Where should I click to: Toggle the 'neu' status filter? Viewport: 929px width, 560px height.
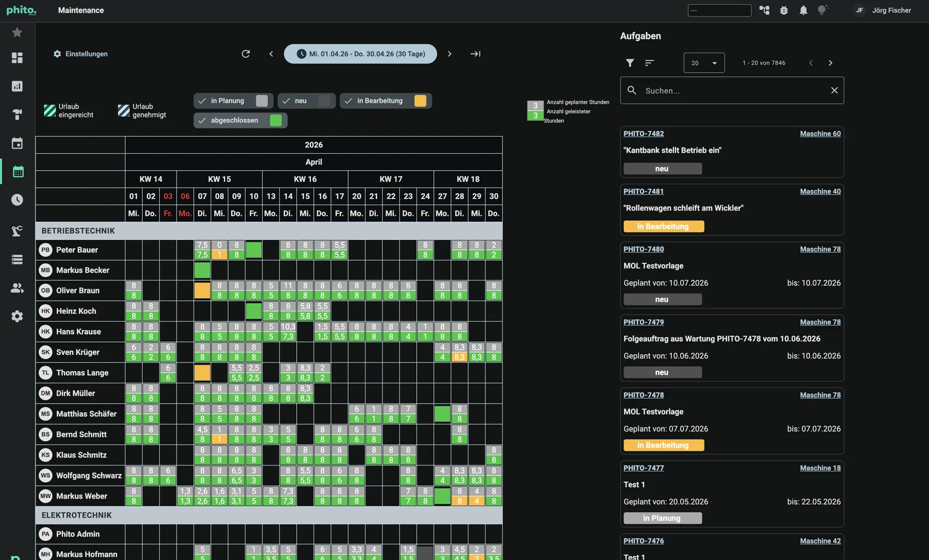(x=307, y=101)
